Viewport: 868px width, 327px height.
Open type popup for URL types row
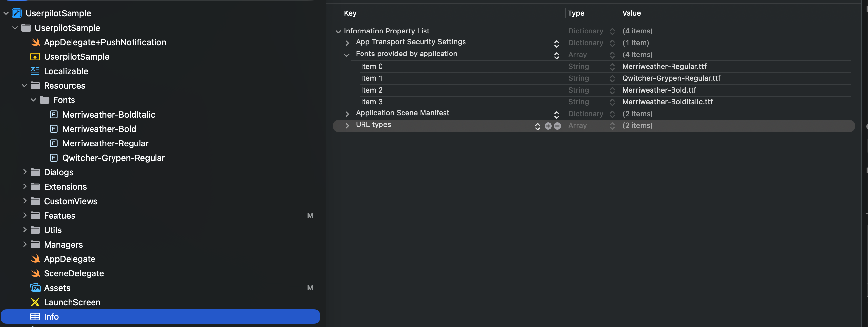click(612, 126)
